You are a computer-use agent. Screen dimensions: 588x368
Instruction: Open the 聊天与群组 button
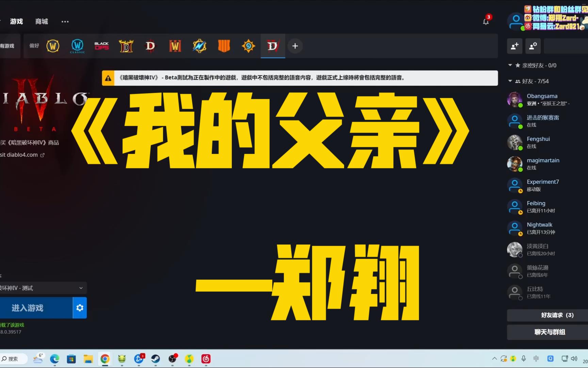548,332
